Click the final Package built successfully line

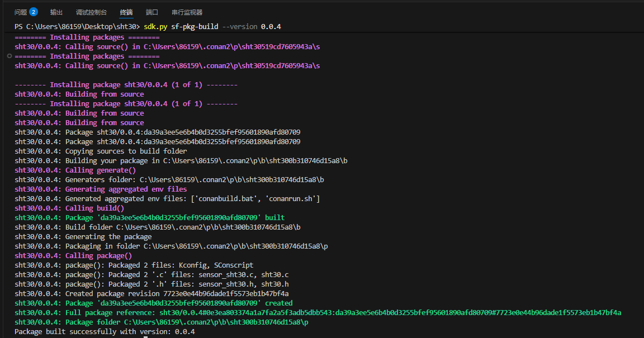[x=105, y=332]
